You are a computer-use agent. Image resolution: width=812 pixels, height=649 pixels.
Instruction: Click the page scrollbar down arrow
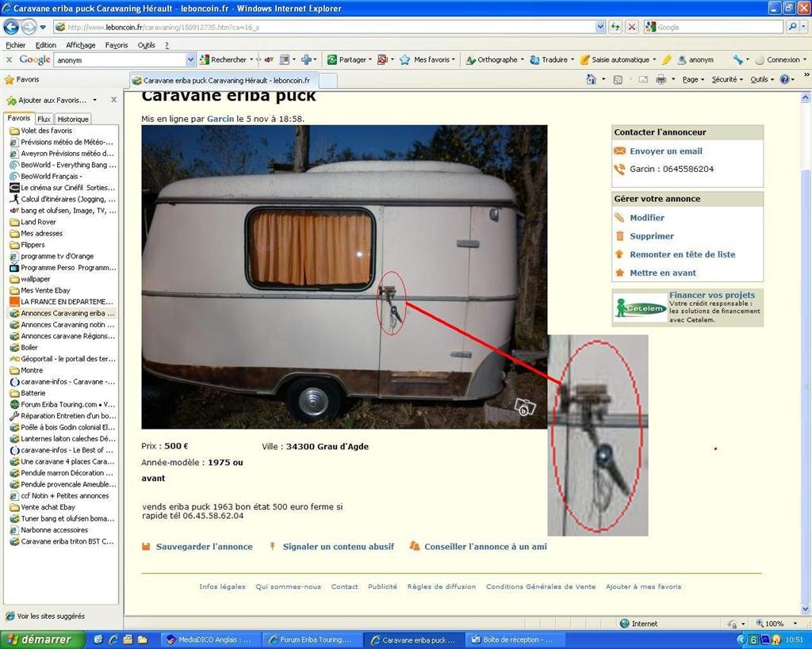tap(806, 609)
